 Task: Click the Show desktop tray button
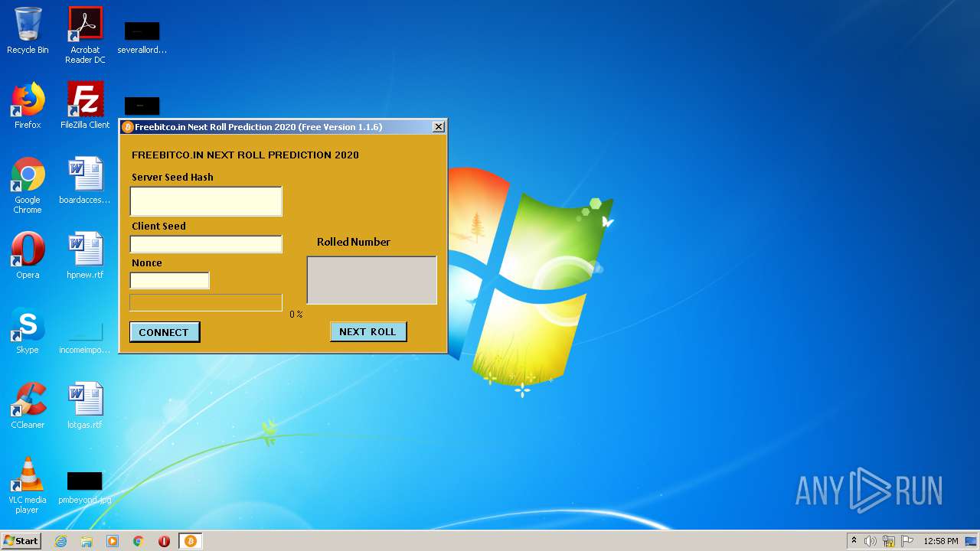[972, 541]
